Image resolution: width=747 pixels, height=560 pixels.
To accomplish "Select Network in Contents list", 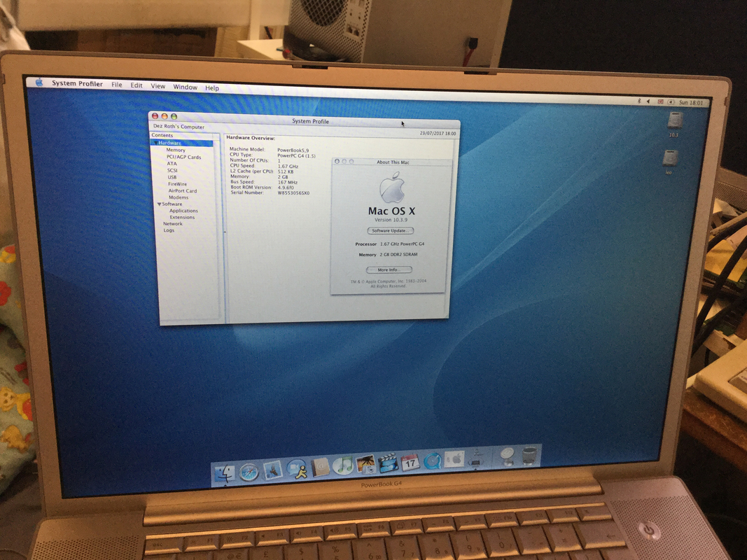I will pyautogui.click(x=172, y=223).
